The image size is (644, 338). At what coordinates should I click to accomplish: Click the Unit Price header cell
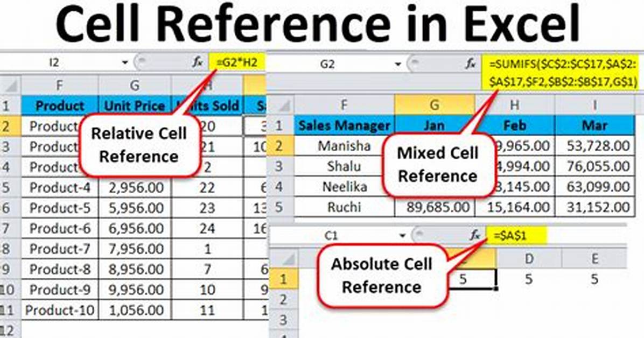pos(135,105)
